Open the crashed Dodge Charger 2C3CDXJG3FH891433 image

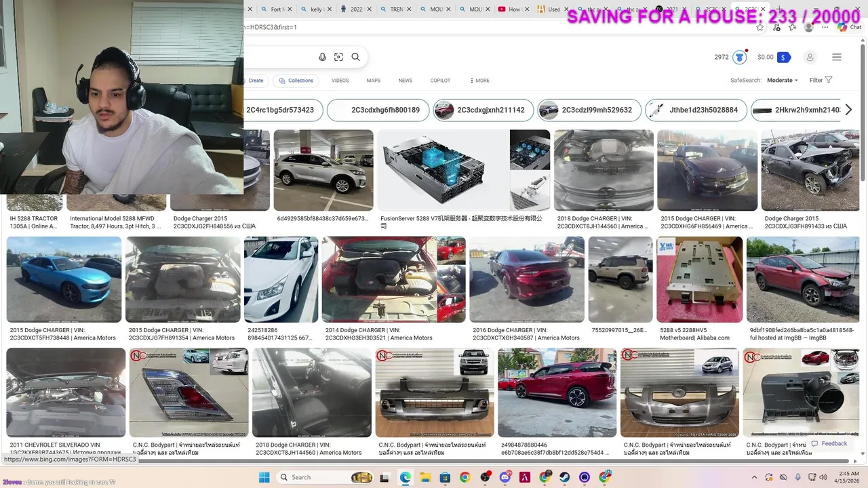coord(810,170)
